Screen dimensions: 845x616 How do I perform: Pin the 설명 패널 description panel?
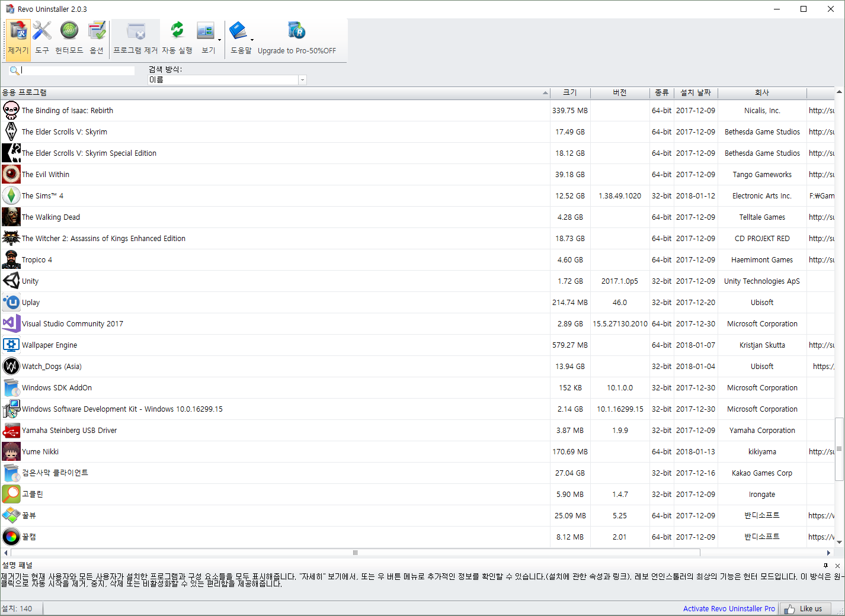pos(826,566)
